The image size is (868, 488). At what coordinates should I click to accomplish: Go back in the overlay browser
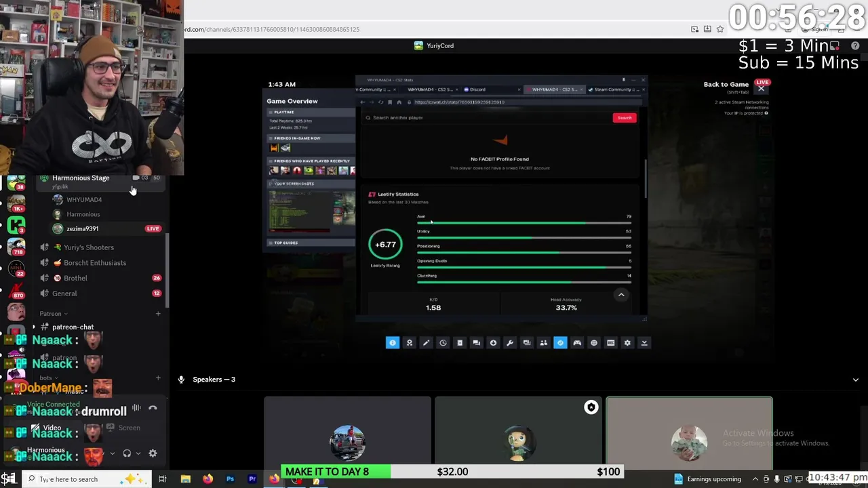tap(362, 102)
